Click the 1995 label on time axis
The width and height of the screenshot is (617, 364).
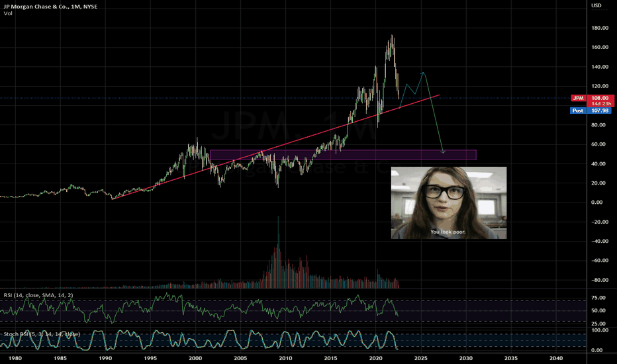click(150, 358)
